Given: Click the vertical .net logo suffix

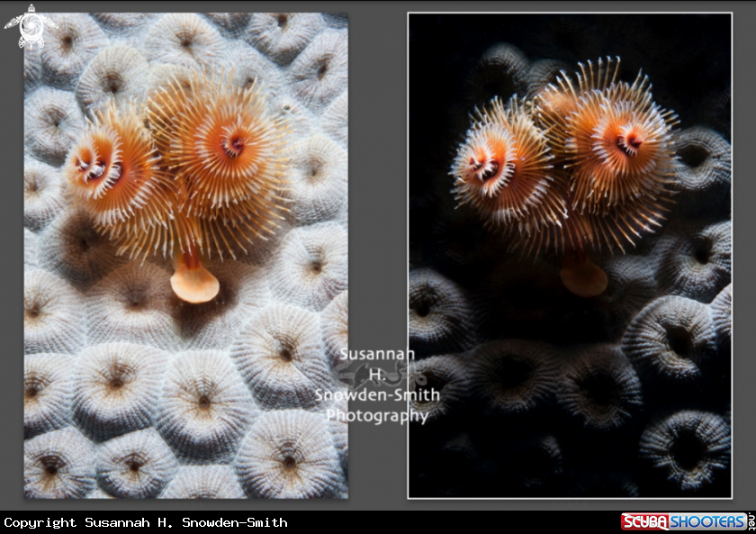Looking at the screenshot, I should [x=750, y=522].
